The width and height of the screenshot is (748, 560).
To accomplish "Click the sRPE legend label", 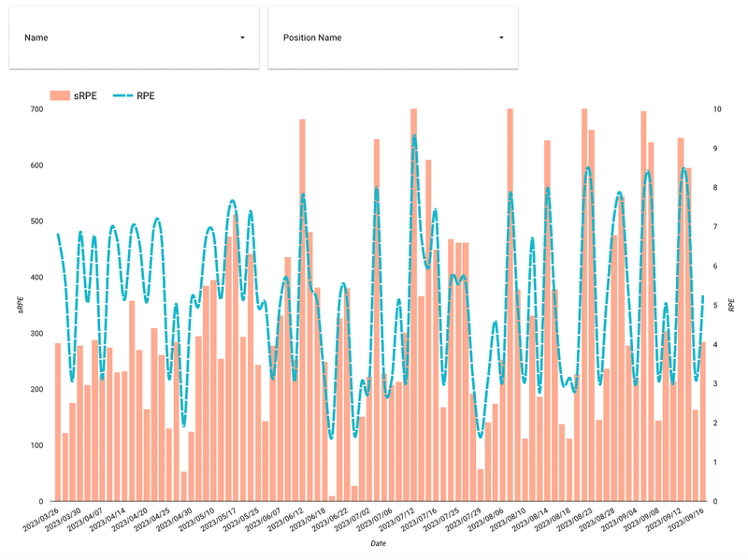I will click(85, 95).
